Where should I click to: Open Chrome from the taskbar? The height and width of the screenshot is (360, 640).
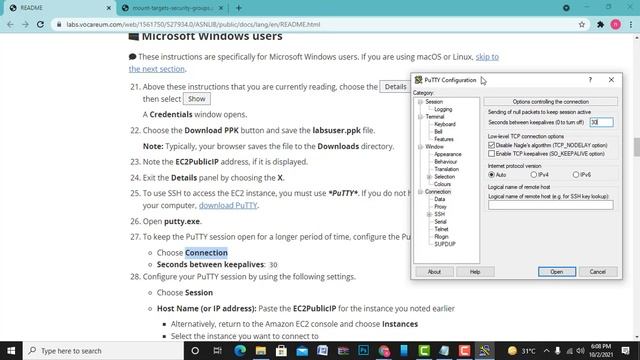(x=384, y=351)
